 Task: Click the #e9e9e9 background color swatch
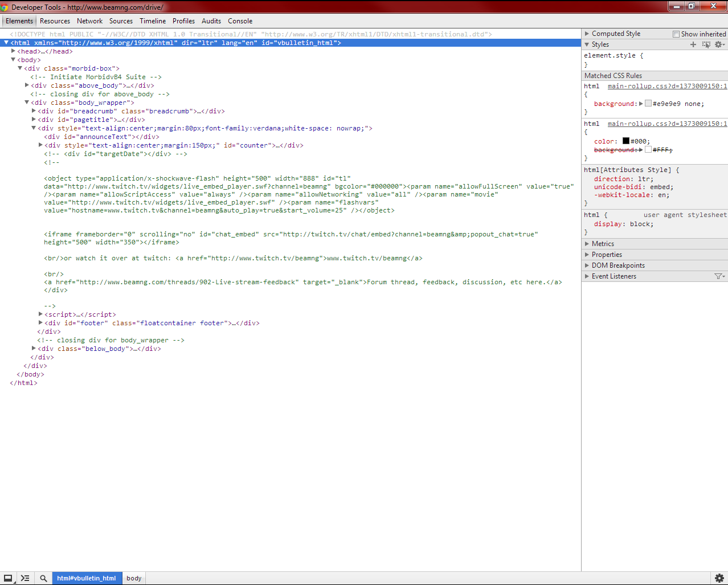pos(648,104)
